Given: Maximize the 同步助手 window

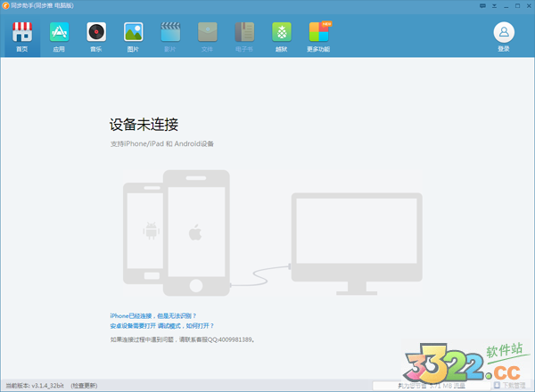Looking at the screenshot, I should point(517,6).
